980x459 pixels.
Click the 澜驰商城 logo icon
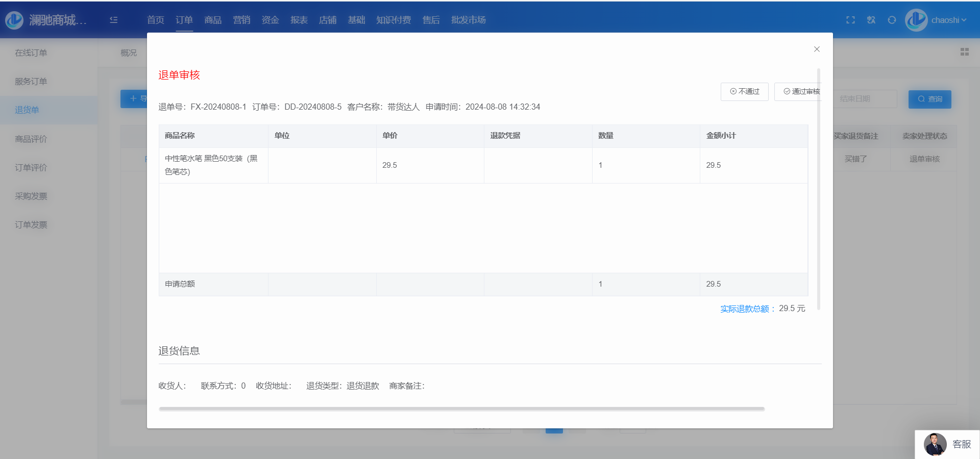point(14,20)
